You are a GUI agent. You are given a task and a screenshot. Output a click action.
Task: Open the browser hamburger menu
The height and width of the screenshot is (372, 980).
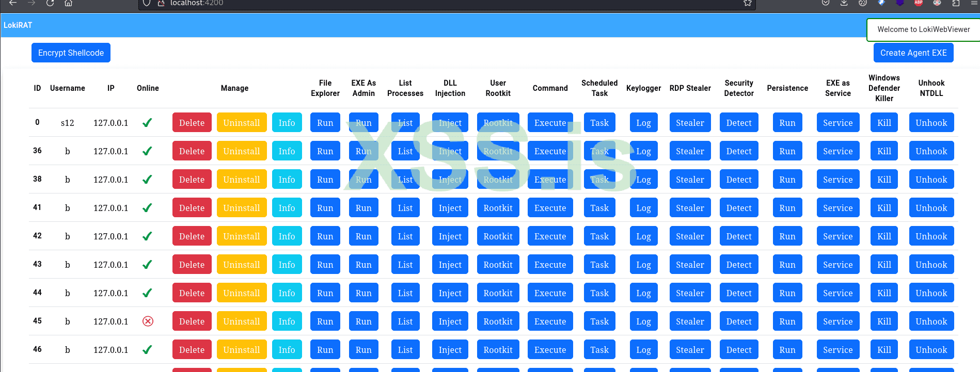974,3
